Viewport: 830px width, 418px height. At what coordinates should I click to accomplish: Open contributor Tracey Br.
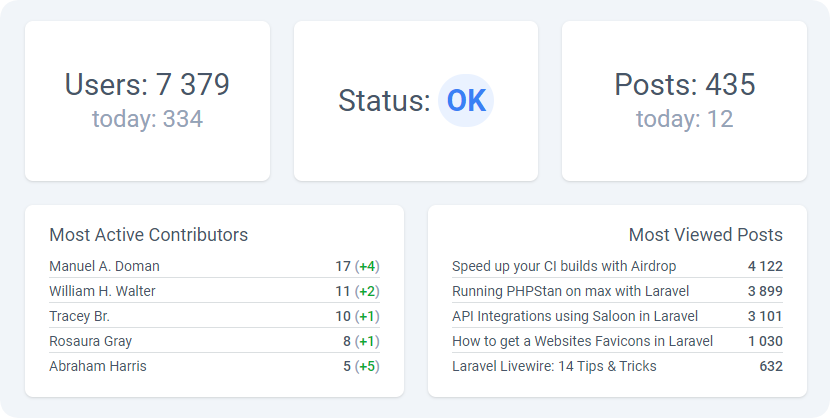79,316
